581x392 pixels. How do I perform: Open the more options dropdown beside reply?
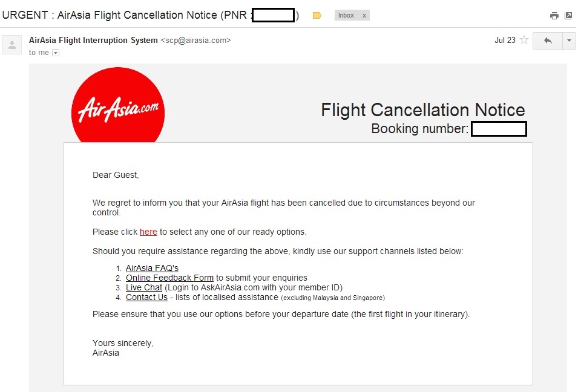(x=569, y=41)
